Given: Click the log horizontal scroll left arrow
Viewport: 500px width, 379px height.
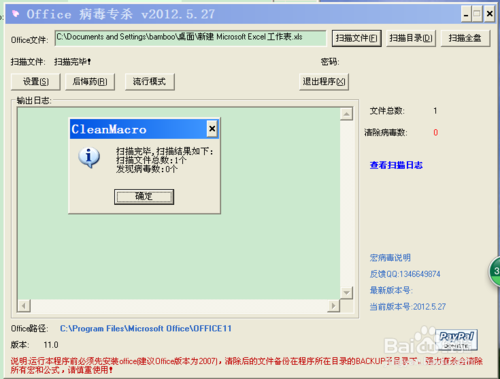Looking at the screenshot, I should coord(24,306).
